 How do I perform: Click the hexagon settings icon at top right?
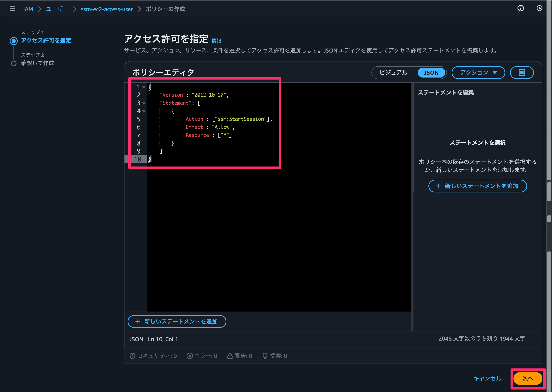(x=539, y=8)
